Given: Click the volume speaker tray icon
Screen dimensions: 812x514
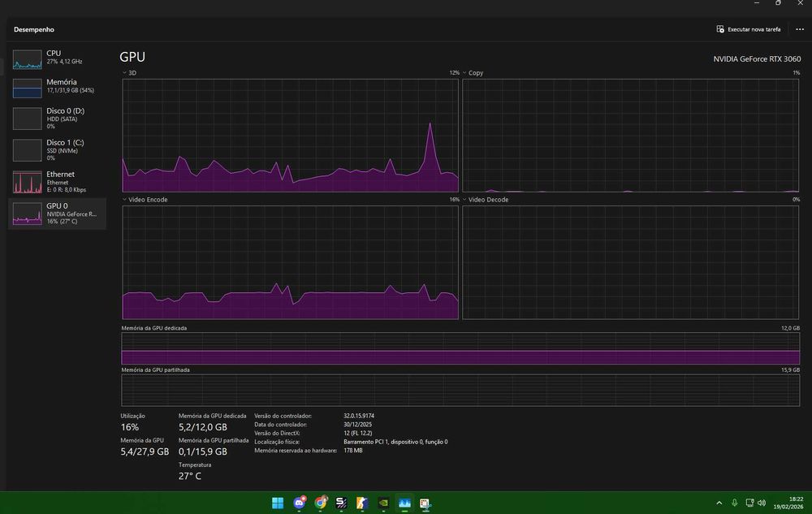Looking at the screenshot, I should point(762,503).
